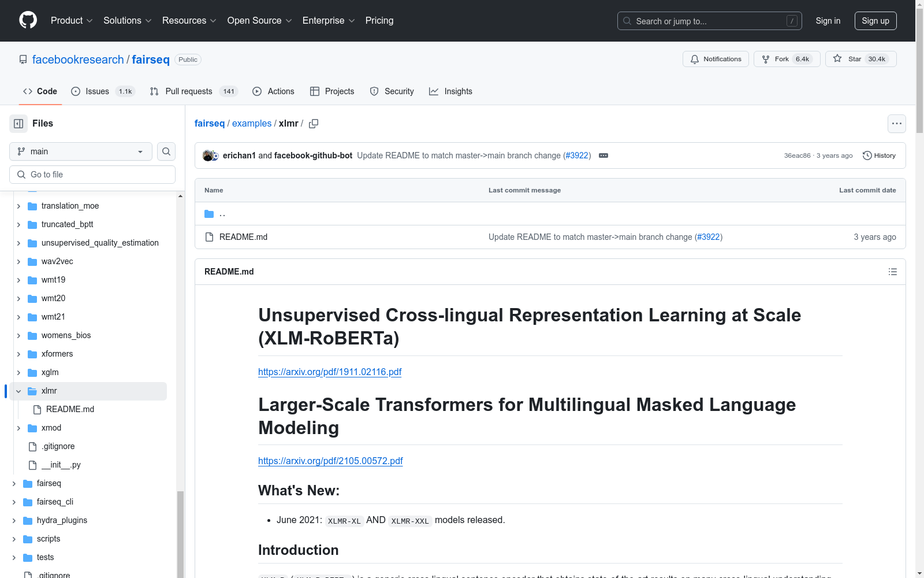
Task: Click the search files magnifier button
Action: coord(166,151)
